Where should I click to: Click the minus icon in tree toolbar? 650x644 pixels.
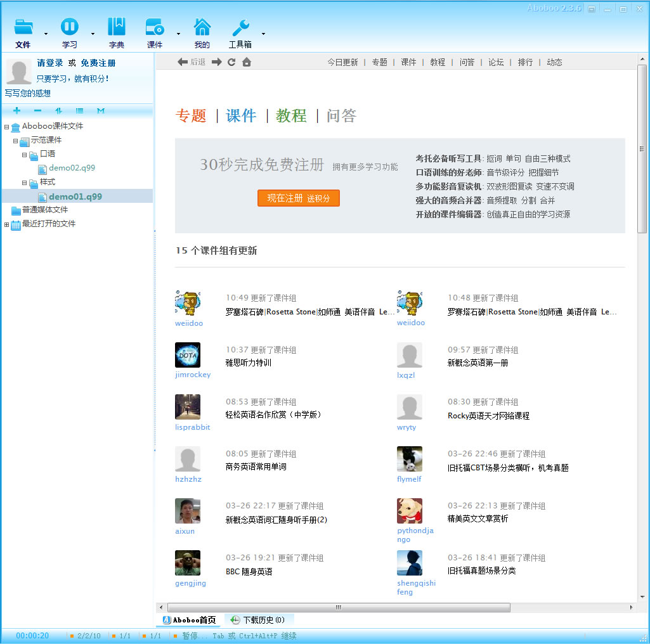pyautogui.click(x=37, y=111)
